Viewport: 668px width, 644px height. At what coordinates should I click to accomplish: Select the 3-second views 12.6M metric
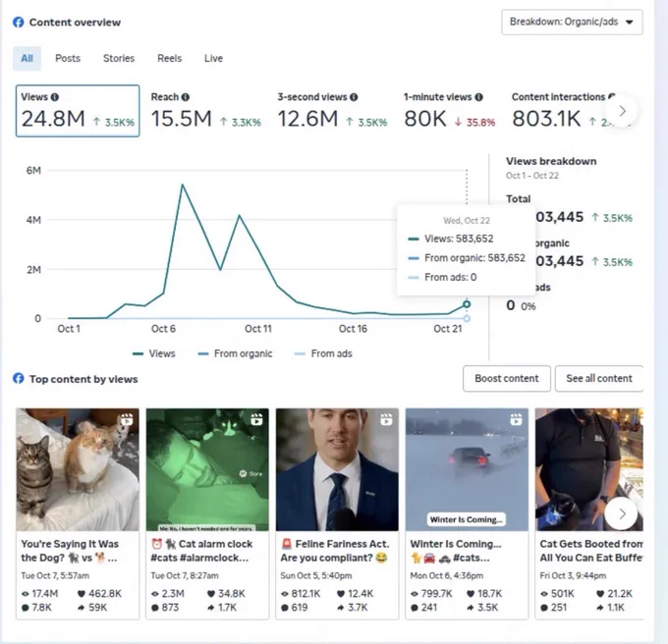click(x=332, y=111)
